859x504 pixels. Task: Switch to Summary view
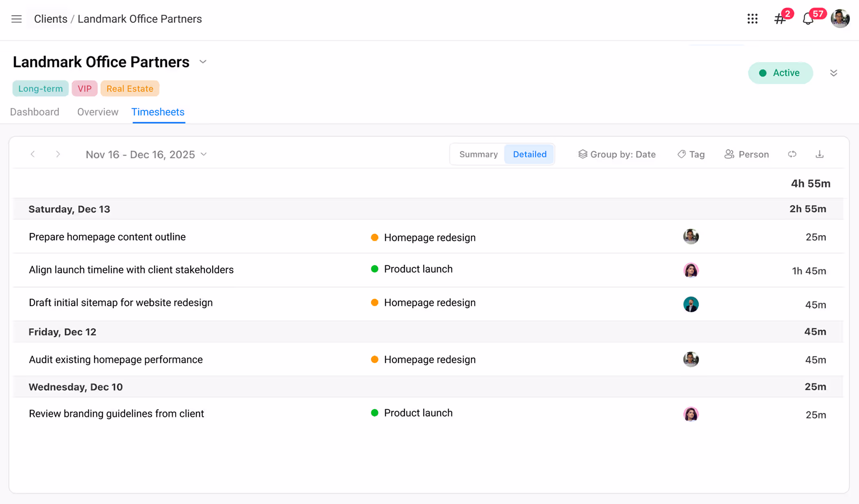coord(478,154)
